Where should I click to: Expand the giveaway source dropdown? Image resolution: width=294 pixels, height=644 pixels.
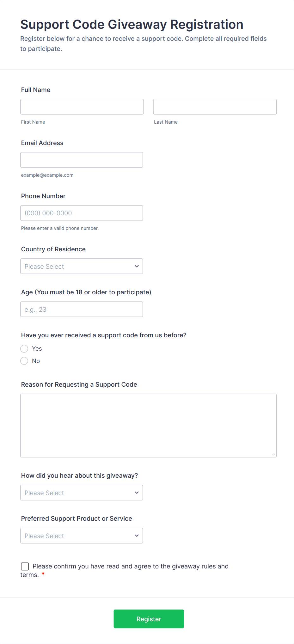[x=82, y=493]
